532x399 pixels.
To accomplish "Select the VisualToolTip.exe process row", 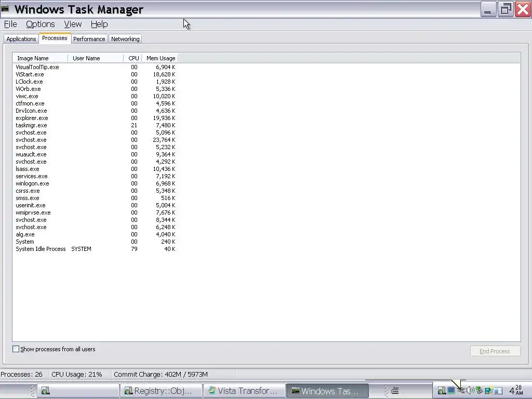I will click(x=96, y=67).
